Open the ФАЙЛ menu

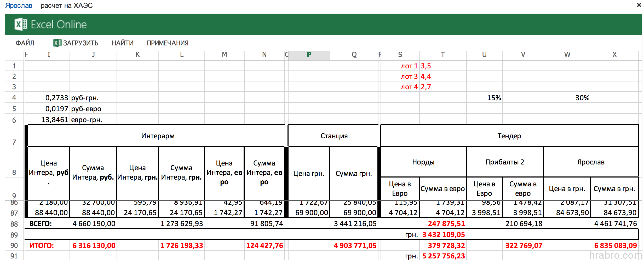tap(25, 43)
